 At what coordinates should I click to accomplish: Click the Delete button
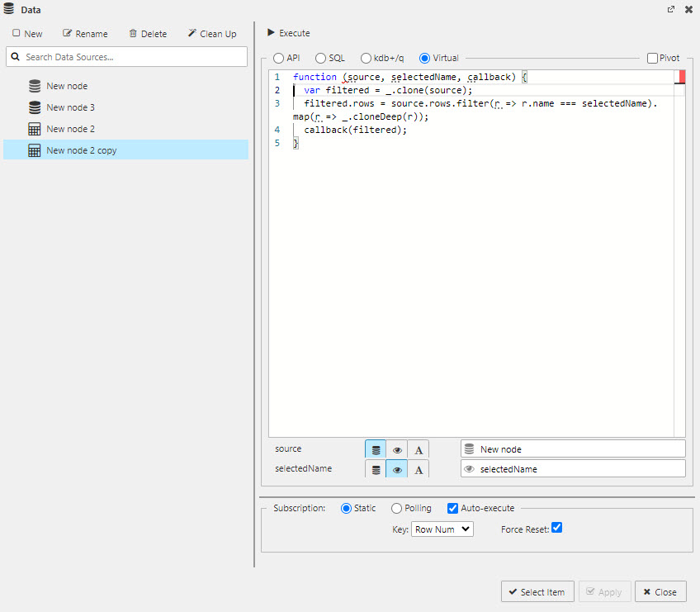point(148,34)
